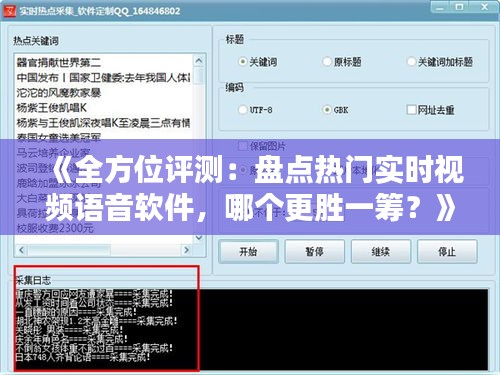The height and width of the screenshot is (375, 500).
Task: Select keyword 杨紫与王俊凯深夜唱K至凌晨三点
Action: click(x=103, y=123)
